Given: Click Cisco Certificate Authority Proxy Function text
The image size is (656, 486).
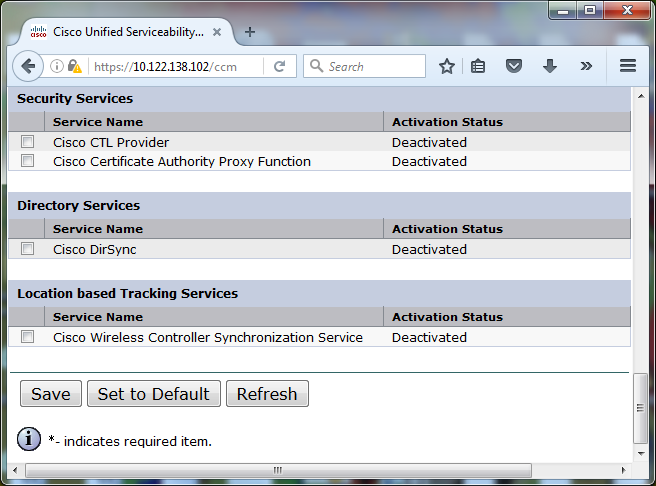Looking at the screenshot, I should point(182,161).
